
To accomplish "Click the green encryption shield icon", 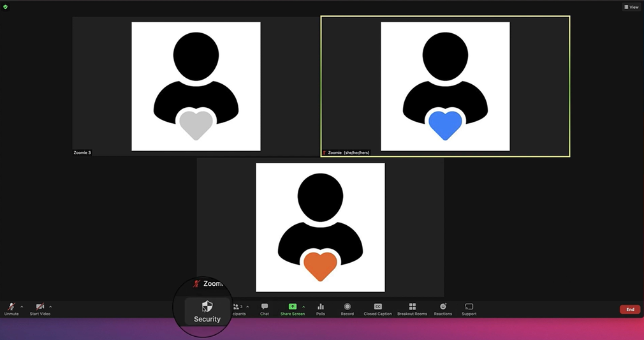I will [x=5, y=6].
